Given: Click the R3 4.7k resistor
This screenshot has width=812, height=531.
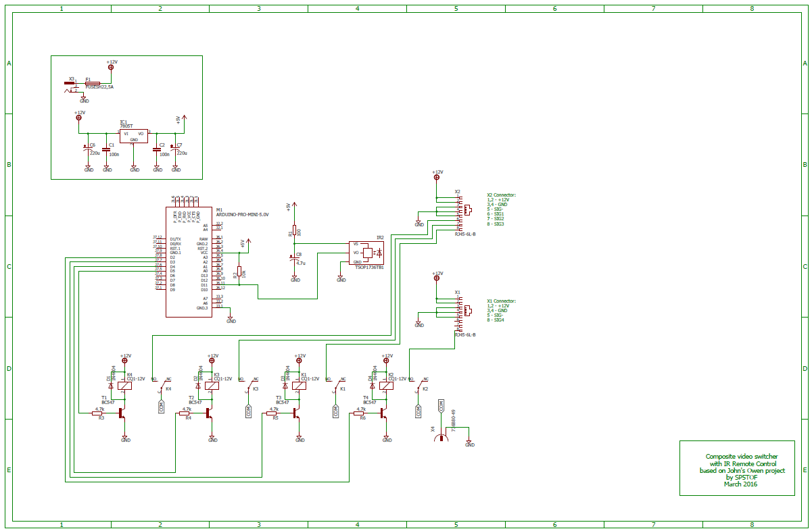Looking at the screenshot, I should click(x=97, y=414).
